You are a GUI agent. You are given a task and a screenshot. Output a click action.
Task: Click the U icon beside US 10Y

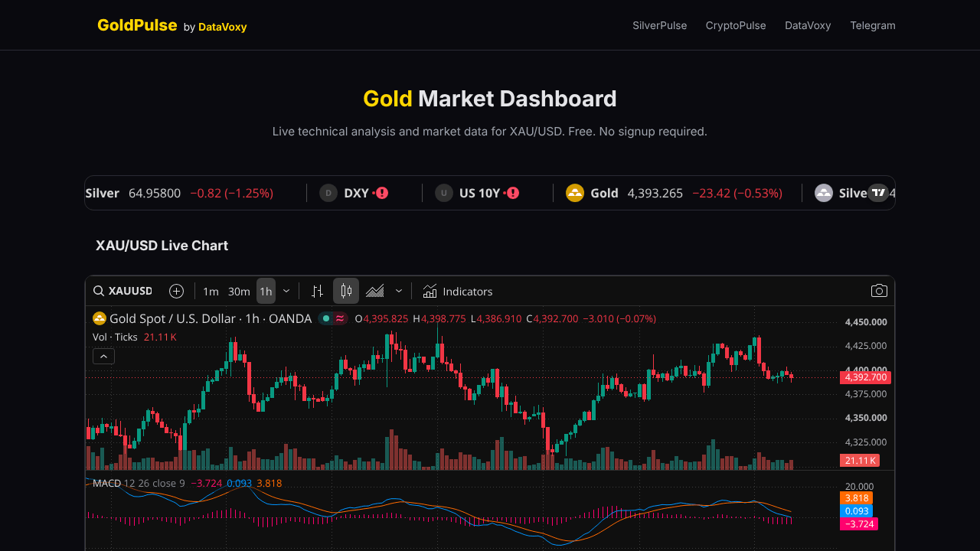point(444,193)
